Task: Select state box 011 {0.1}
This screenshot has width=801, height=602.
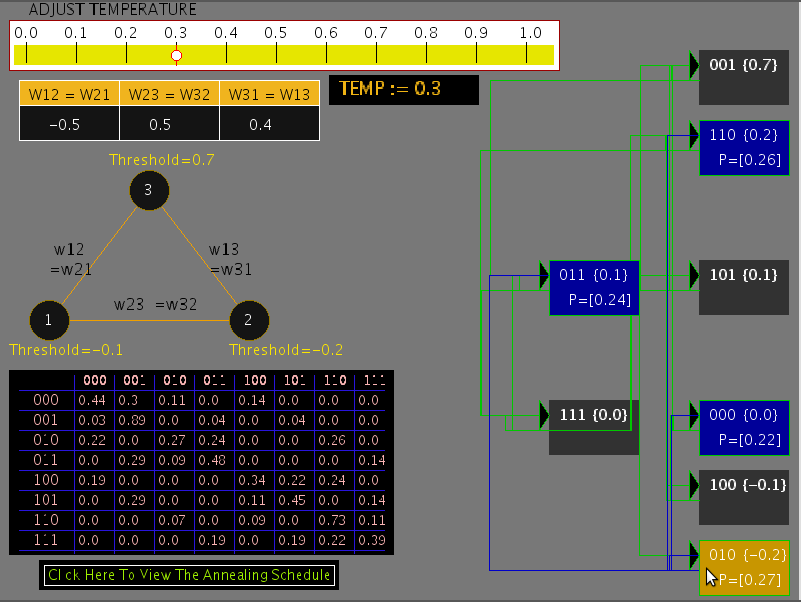Action: (594, 288)
